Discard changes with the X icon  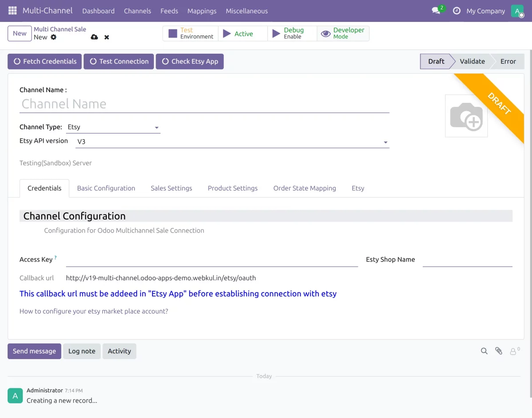107,37
